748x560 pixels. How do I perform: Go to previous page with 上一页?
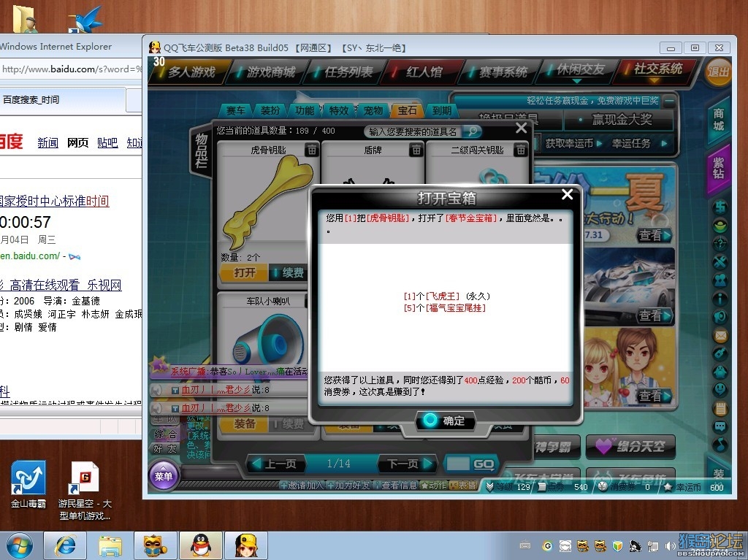275,464
